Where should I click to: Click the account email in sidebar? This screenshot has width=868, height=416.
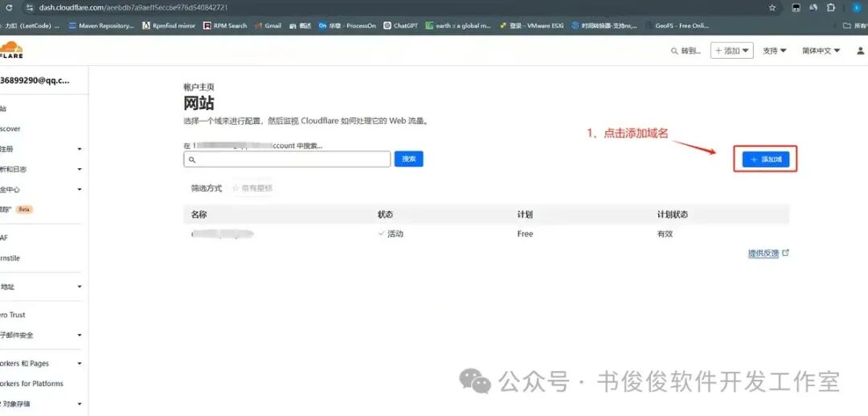[x=35, y=80]
